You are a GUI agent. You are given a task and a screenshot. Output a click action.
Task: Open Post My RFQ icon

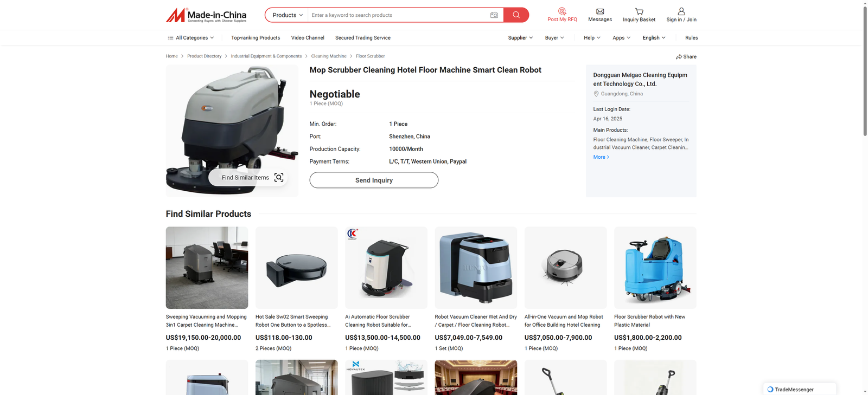point(562,11)
